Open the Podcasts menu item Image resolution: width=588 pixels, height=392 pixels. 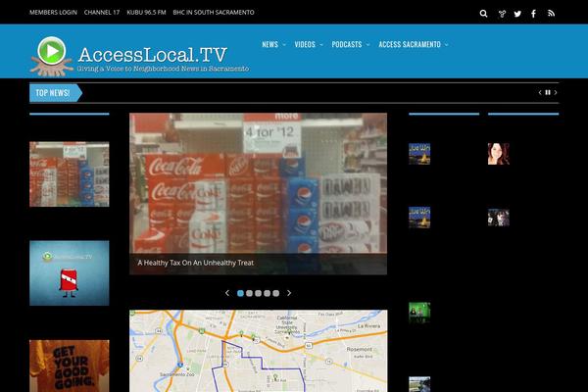point(347,44)
